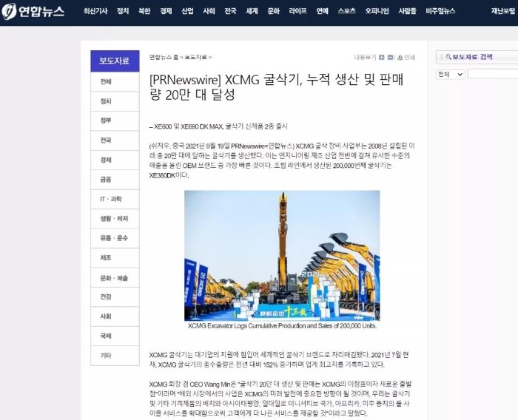Click the 내용보기 label

365,58
